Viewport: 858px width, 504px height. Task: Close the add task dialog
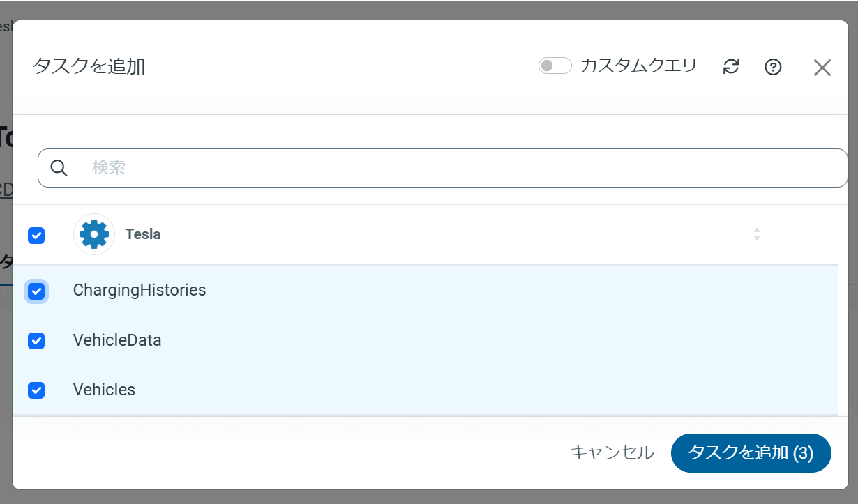[822, 68]
